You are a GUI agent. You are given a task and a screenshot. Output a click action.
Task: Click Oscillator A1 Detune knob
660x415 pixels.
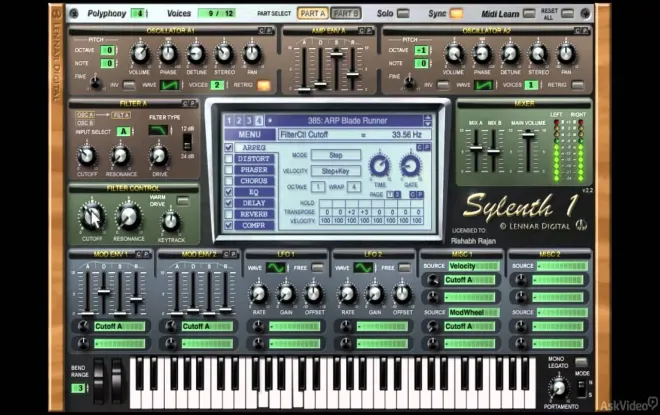[x=196, y=54]
